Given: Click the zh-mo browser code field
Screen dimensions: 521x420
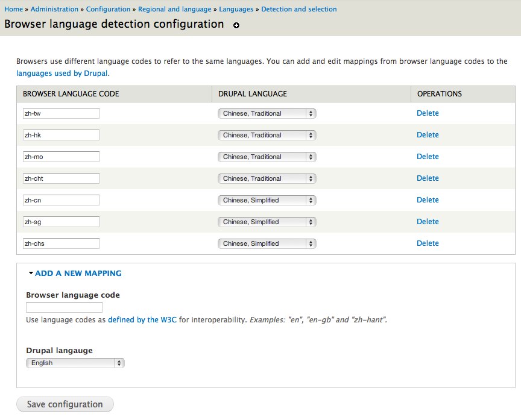Looking at the screenshot, I should pyautogui.click(x=61, y=157).
